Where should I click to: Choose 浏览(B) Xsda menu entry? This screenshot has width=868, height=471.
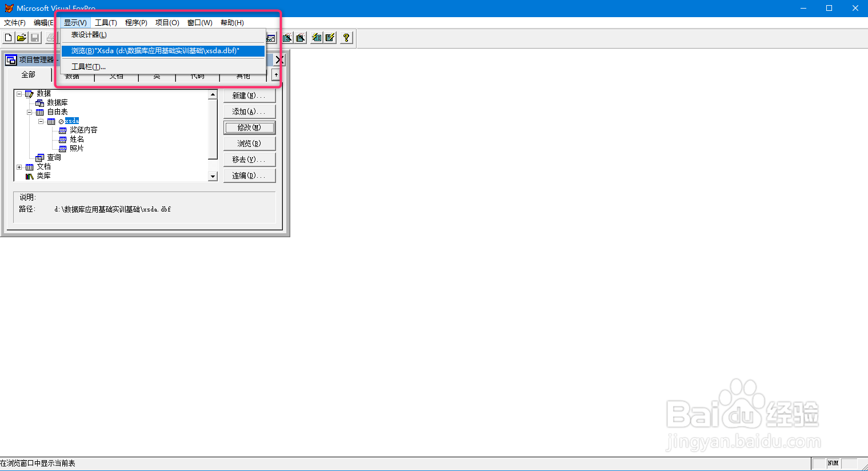[x=163, y=51]
